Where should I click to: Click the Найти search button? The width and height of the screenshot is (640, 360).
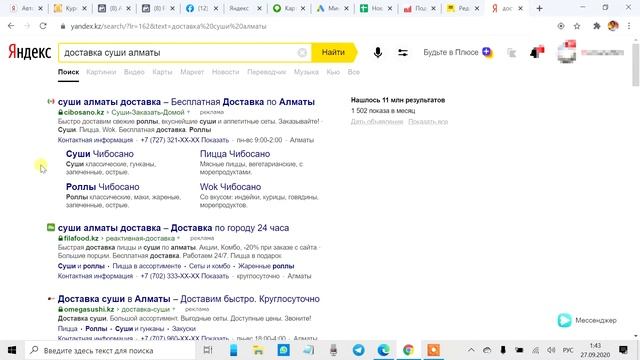click(x=333, y=52)
